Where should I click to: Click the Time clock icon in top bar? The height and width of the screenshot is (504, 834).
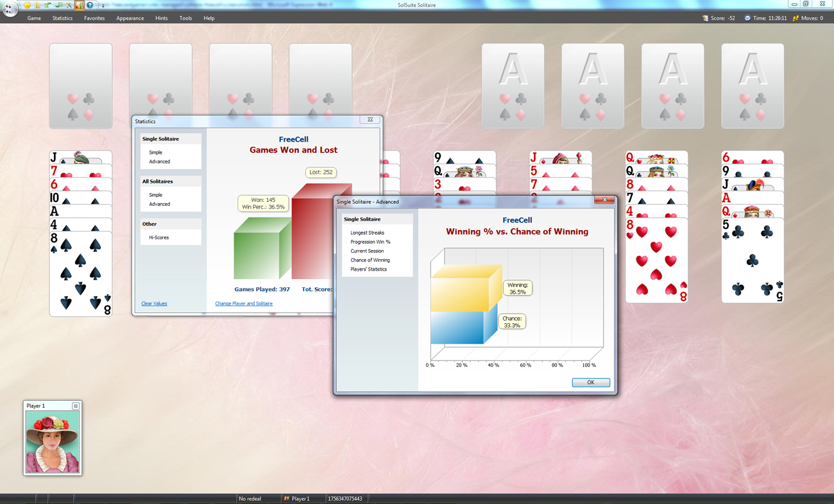[747, 18]
